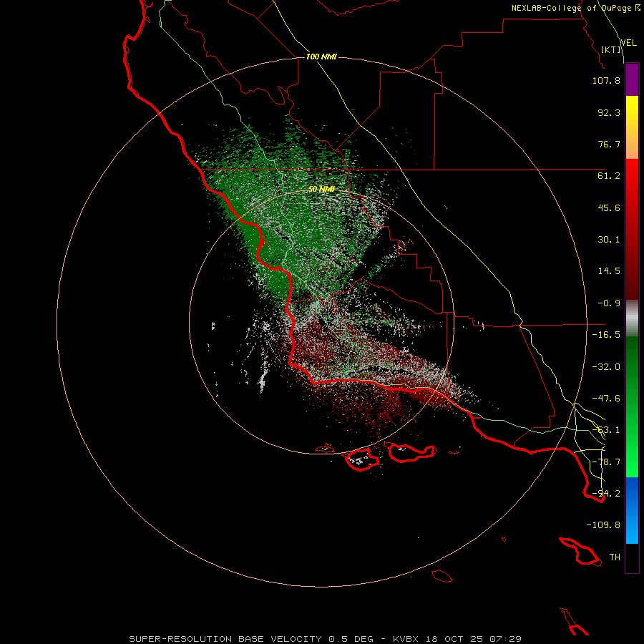Click the KVBX station identifier in the caption
Image resolution: width=644 pixels, height=644 pixels.
pos(406,639)
